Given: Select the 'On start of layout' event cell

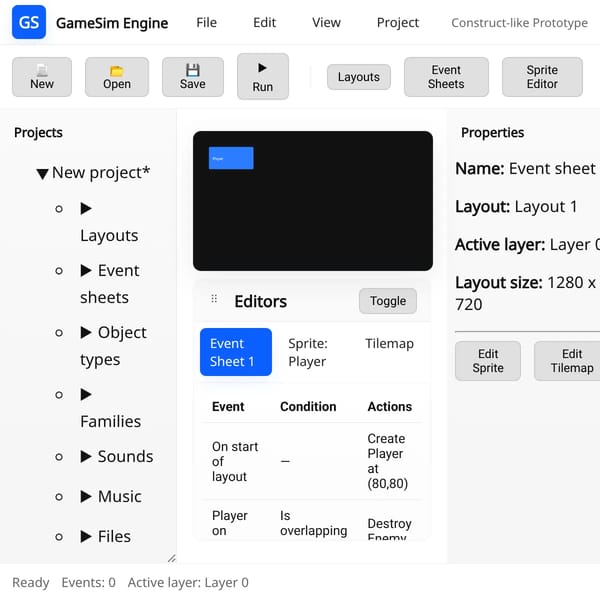Looking at the screenshot, I should pyautogui.click(x=235, y=461).
